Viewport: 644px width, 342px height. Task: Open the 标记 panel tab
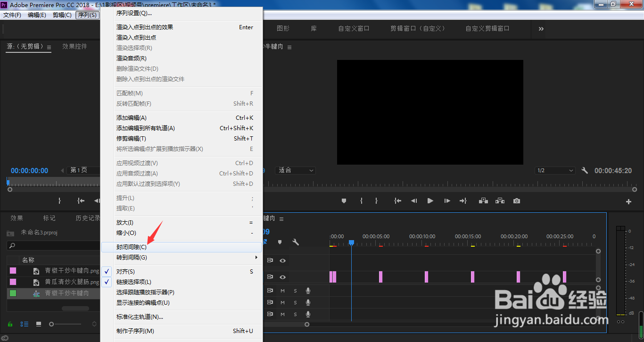(x=49, y=218)
